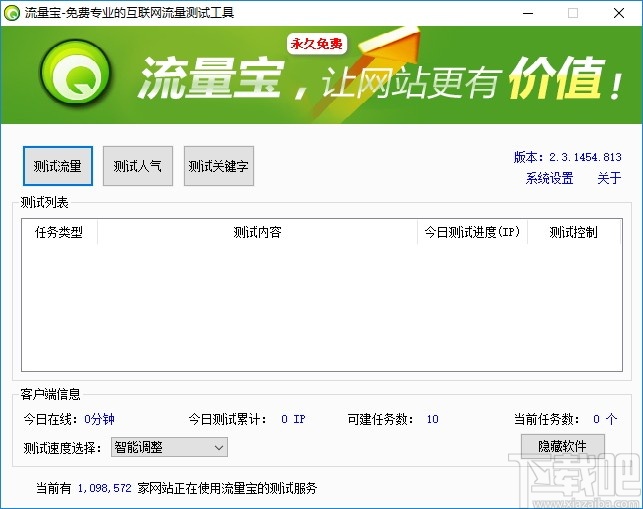Viewport: 643px width, 509px height.
Task: Open the 测试人气 test mode
Action: pos(138,166)
